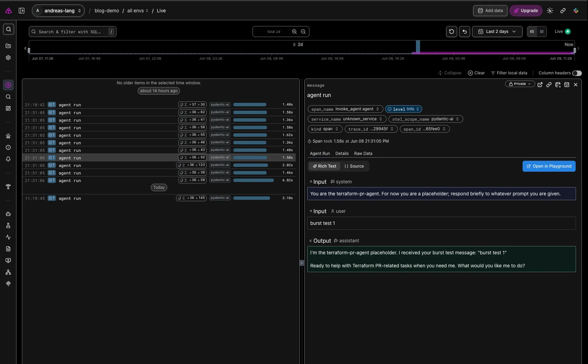Click the blue spike in timeline histogram
The image size is (588, 364).
tap(418, 47)
